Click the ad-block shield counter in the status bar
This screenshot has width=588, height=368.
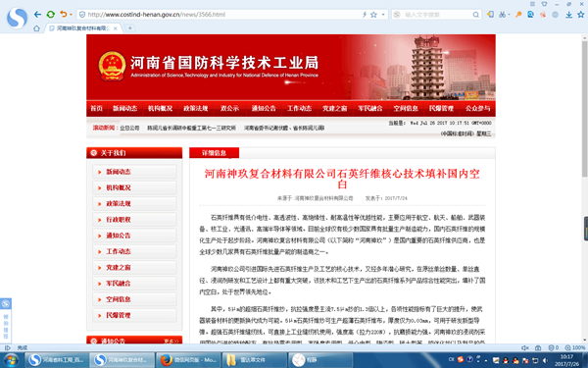[x=554, y=347]
